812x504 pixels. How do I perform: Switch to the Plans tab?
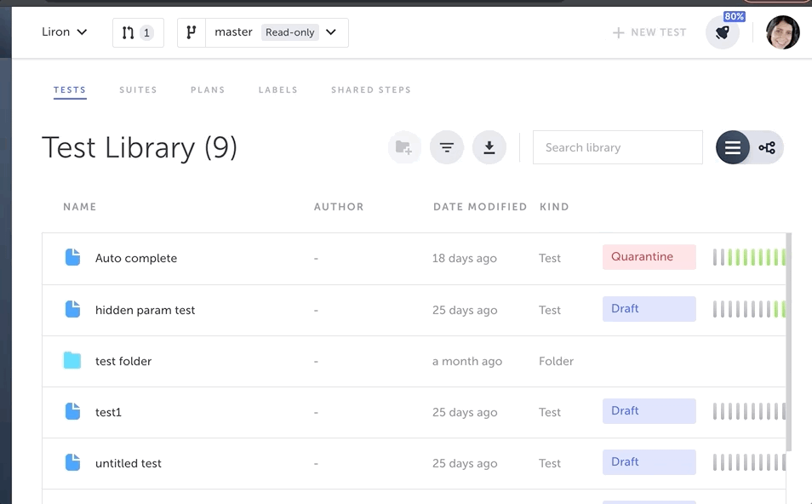[208, 89]
